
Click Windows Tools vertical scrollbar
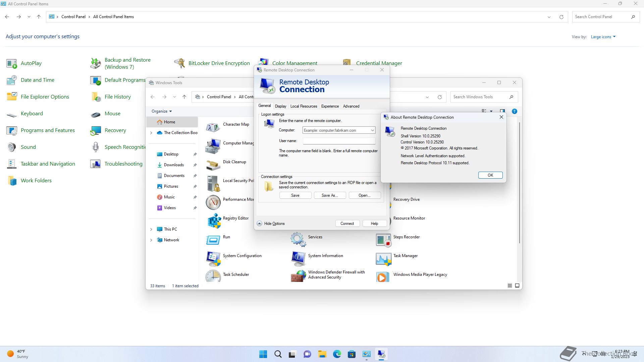pyautogui.click(x=519, y=183)
